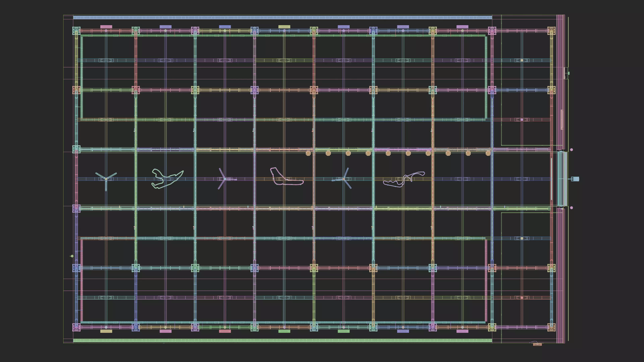Screen dimensions: 644x362
Task: Click the purple tab along the bottom edge
Action: [403, 331]
